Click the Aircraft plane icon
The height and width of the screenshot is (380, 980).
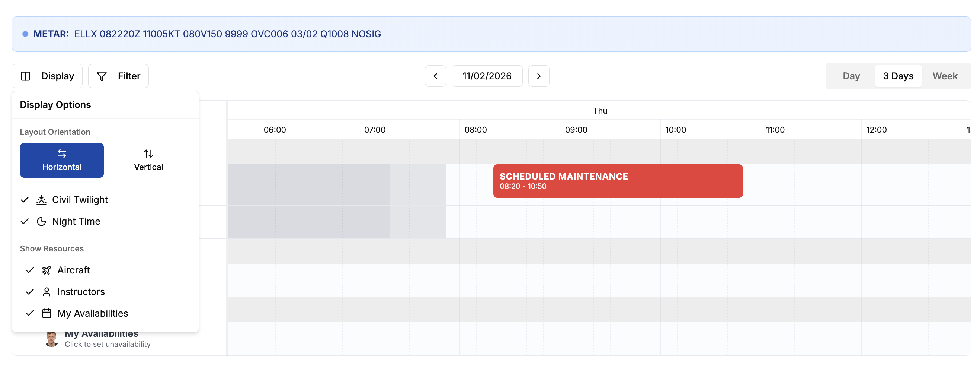(47, 270)
